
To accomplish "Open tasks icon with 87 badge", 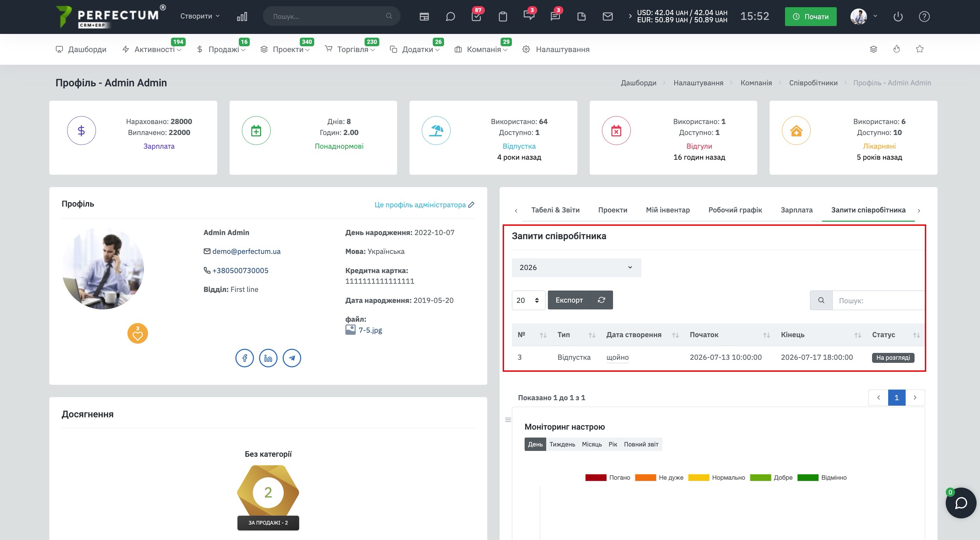I will click(x=476, y=16).
